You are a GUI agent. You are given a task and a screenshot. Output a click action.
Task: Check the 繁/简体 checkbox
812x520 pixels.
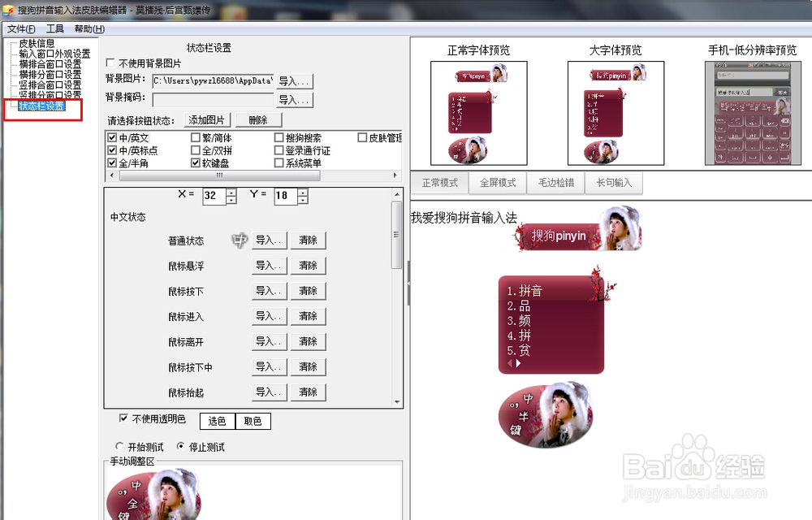195,138
